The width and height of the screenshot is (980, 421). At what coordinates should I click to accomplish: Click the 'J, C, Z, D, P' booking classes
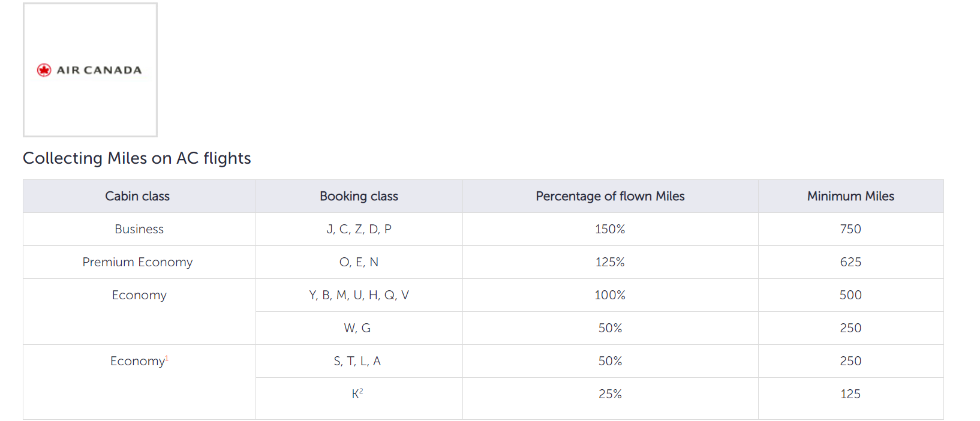pos(359,229)
